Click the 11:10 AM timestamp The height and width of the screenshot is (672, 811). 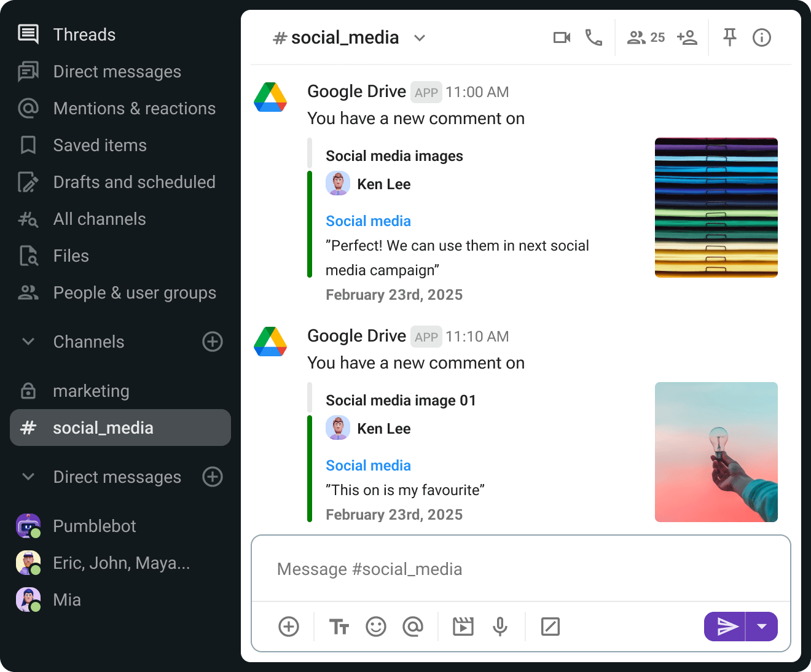pyautogui.click(x=477, y=337)
